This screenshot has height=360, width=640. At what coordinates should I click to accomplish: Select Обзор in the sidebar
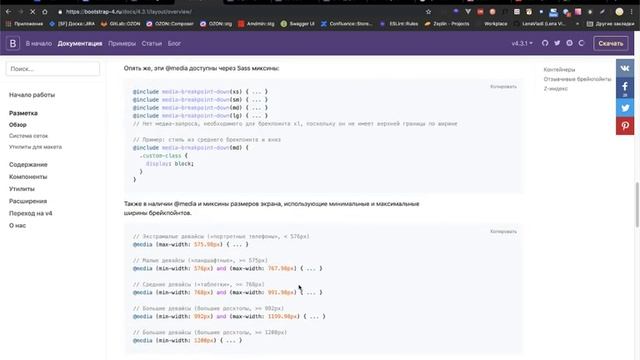tap(18, 124)
